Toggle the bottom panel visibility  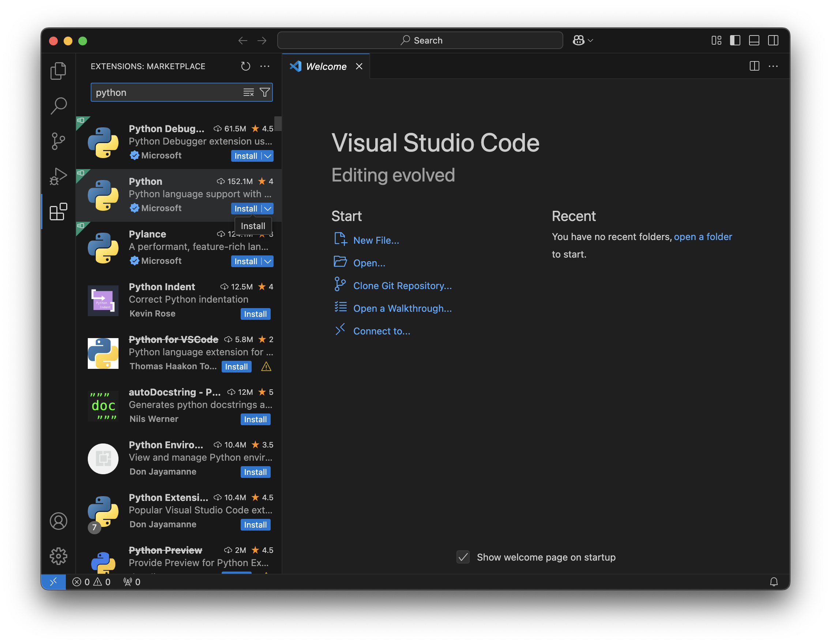coord(754,40)
